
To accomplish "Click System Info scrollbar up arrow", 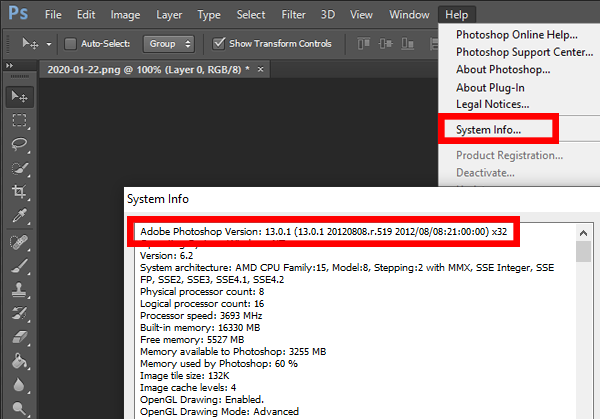I will [583, 233].
